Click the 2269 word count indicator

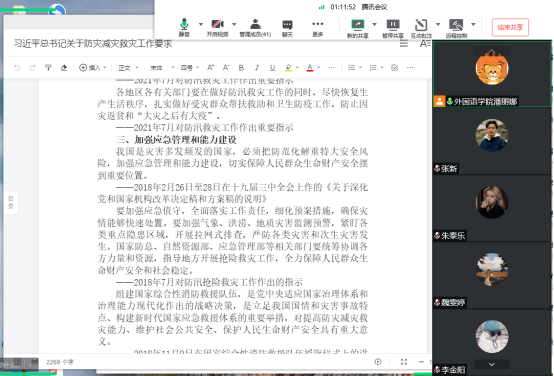pyautogui.click(x=60, y=362)
